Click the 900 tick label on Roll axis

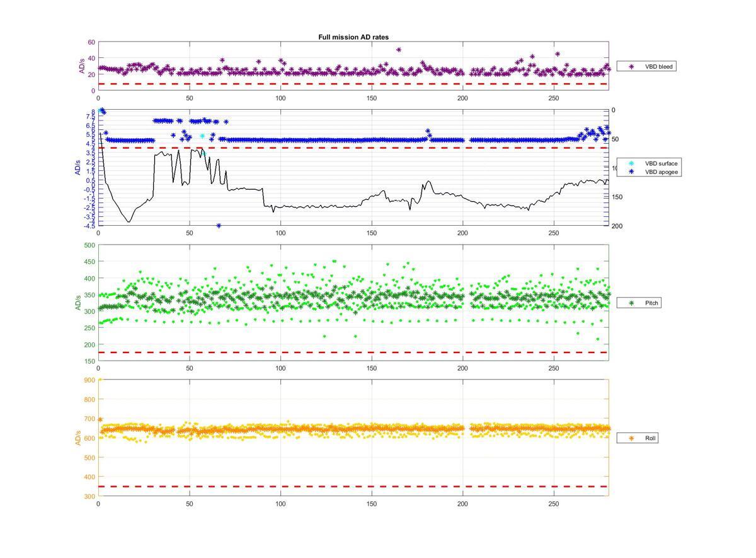tap(89, 380)
